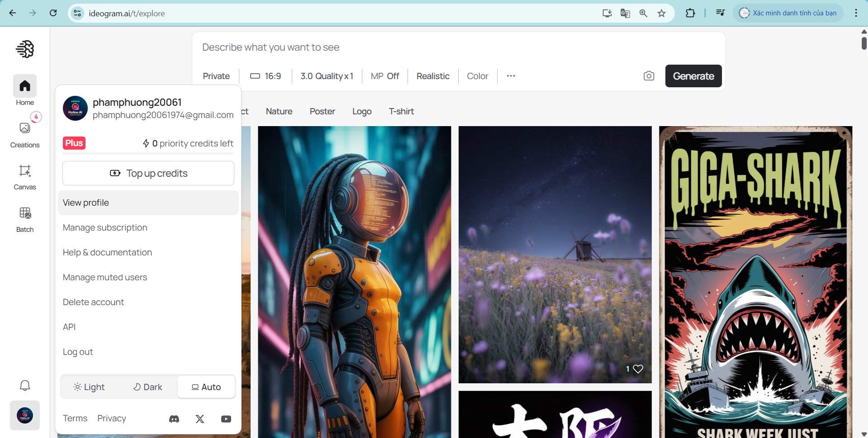Open the Batch generator icon
Screen dimensions: 868x438
tap(25, 219)
